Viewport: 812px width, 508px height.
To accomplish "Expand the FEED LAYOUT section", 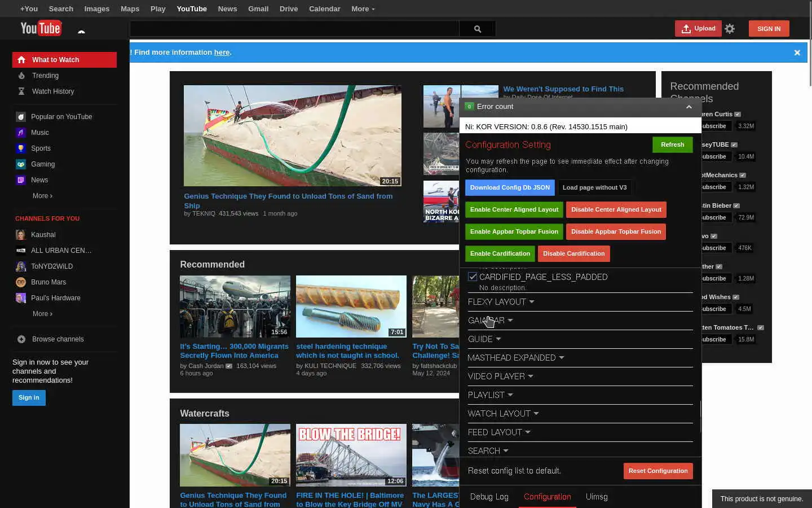I will [x=499, y=432].
